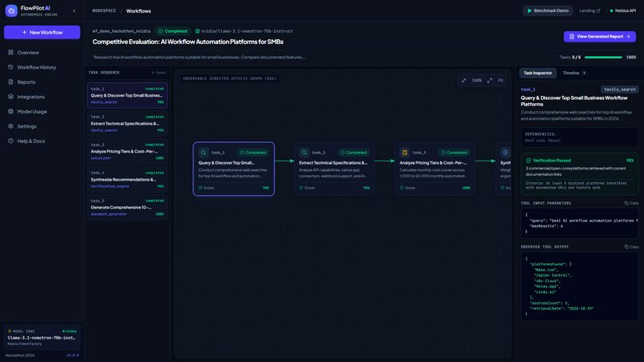Screen dimensions: 644x362
Task: Click the nvidia model chip icon
Action: pyautogui.click(x=197, y=31)
